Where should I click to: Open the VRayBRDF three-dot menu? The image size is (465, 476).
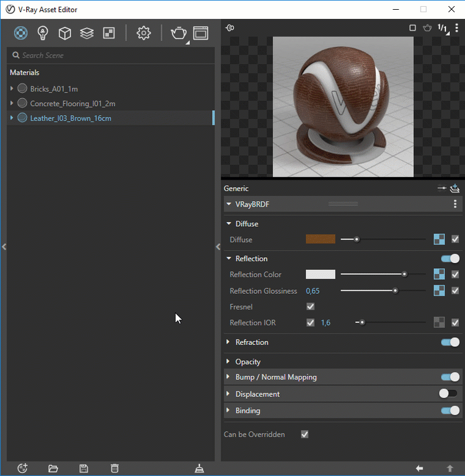(x=455, y=204)
